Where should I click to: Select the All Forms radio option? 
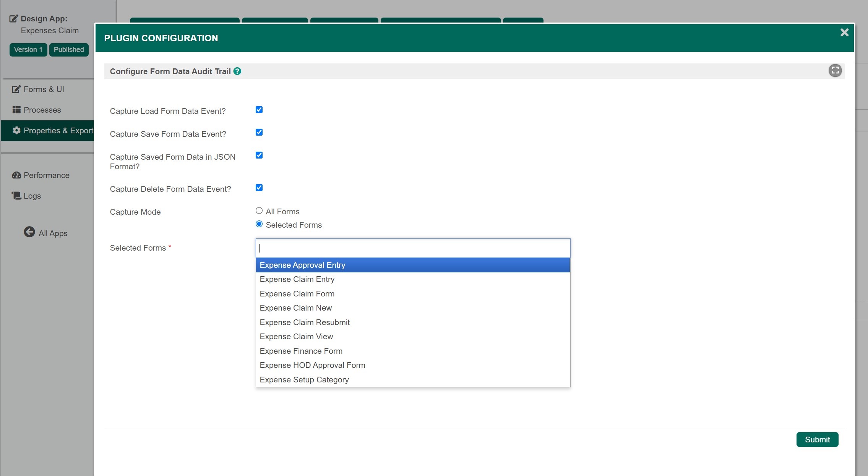259,211
